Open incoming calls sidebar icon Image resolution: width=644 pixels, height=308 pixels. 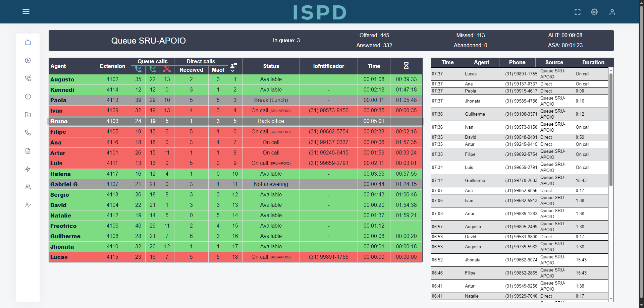[28, 78]
